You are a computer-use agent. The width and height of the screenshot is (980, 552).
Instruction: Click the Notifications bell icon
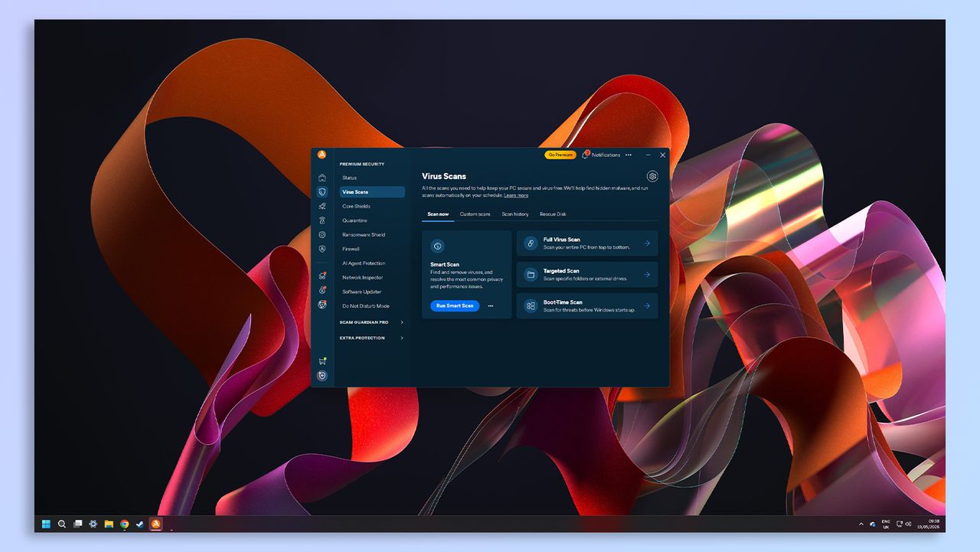(586, 155)
